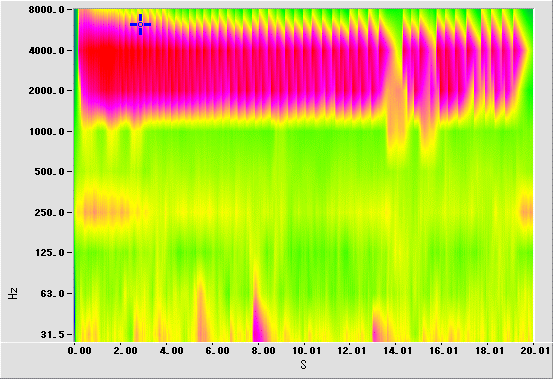This screenshot has height=379, width=553.
Task: Select the 500.0 frequency axis label
Action: [49, 172]
